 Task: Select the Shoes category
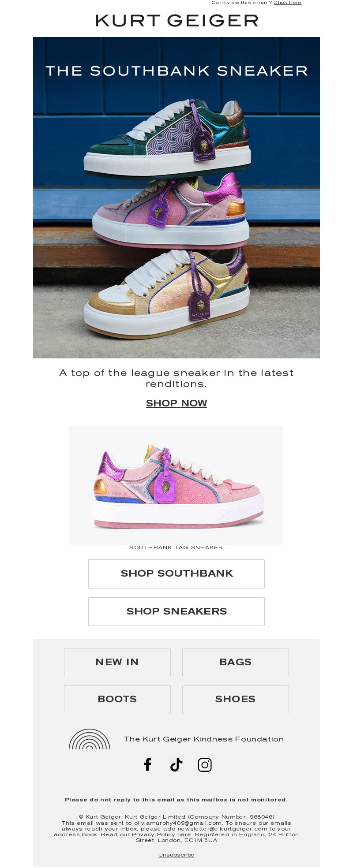click(x=236, y=699)
